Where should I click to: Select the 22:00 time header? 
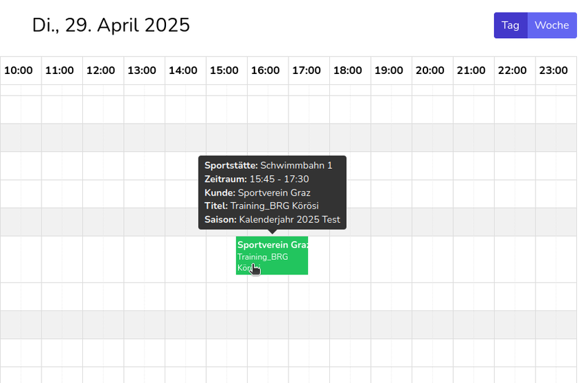[x=513, y=71]
